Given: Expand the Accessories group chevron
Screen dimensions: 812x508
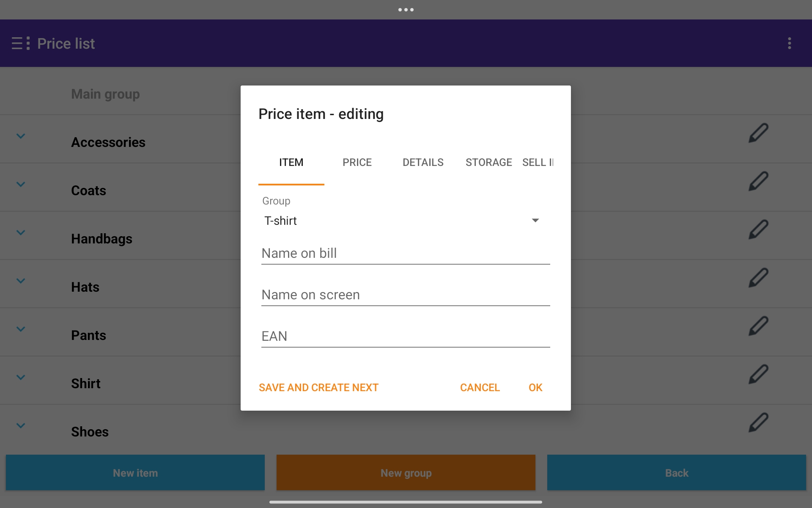Looking at the screenshot, I should coord(21,136).
